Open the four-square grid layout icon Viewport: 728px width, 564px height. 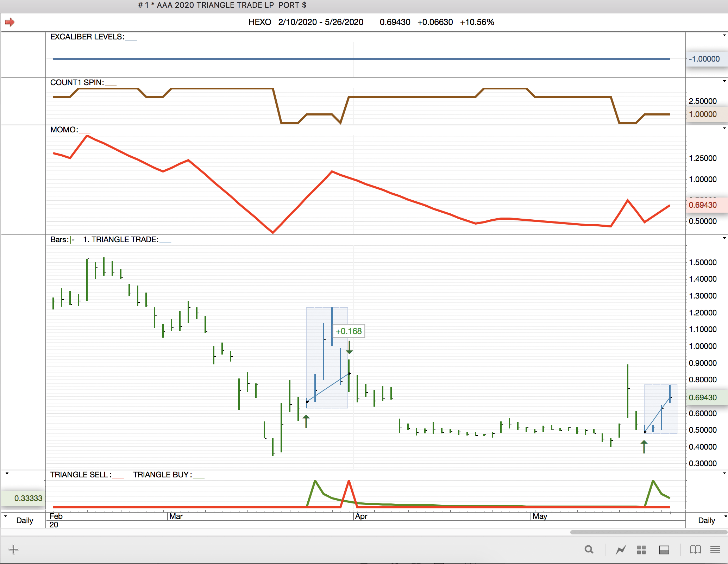[x=641, y=550]
